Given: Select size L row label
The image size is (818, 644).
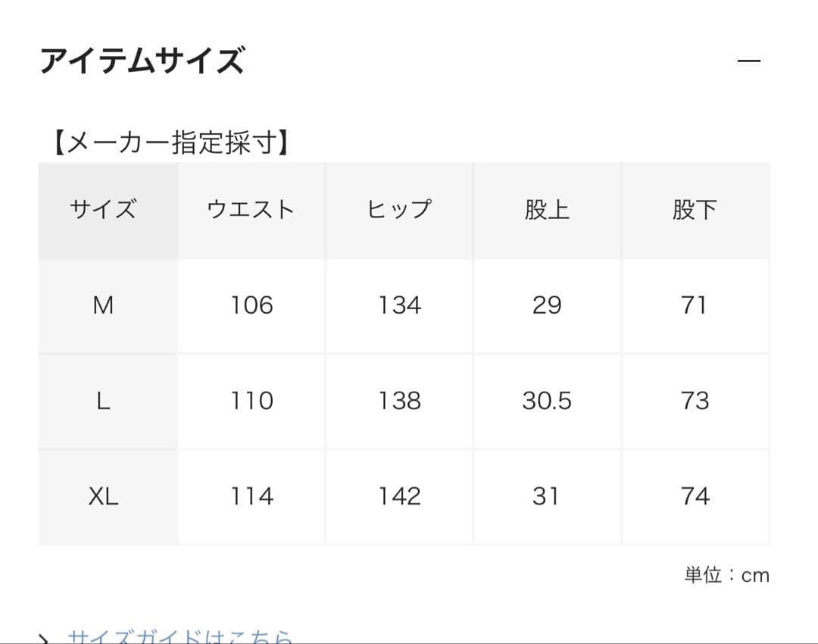Looking at the screenshot, I should click(105, 401).
